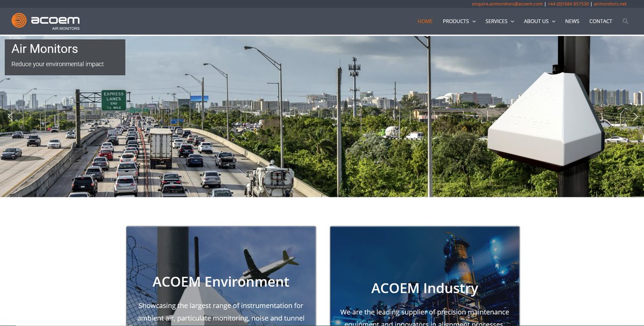Click the enquire.airmonitors@acoem.com email link
The height and width of the screenshot is (326, 644).
click(507, 4)
